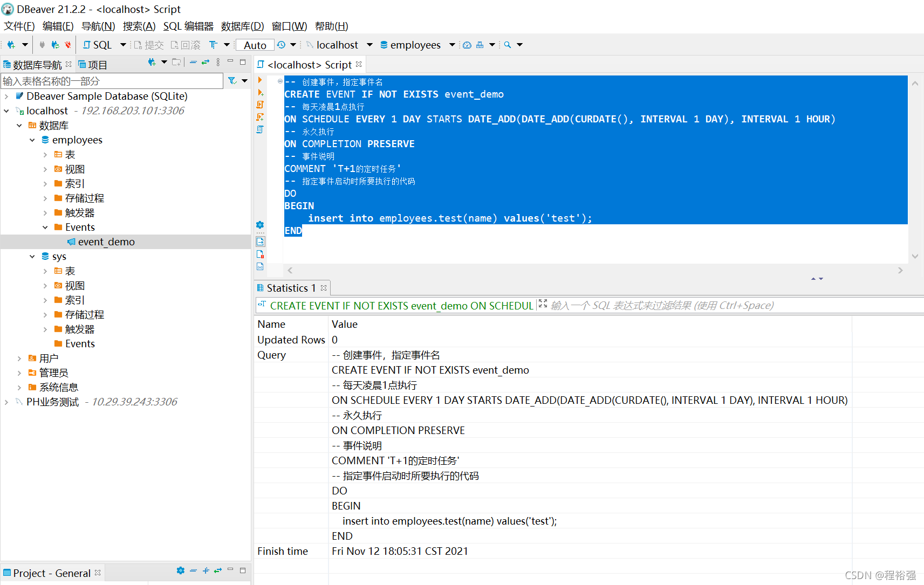Open dropdown arrow beside new connection icon
This screenshot has width=924, height=585.
coord(25,45)
